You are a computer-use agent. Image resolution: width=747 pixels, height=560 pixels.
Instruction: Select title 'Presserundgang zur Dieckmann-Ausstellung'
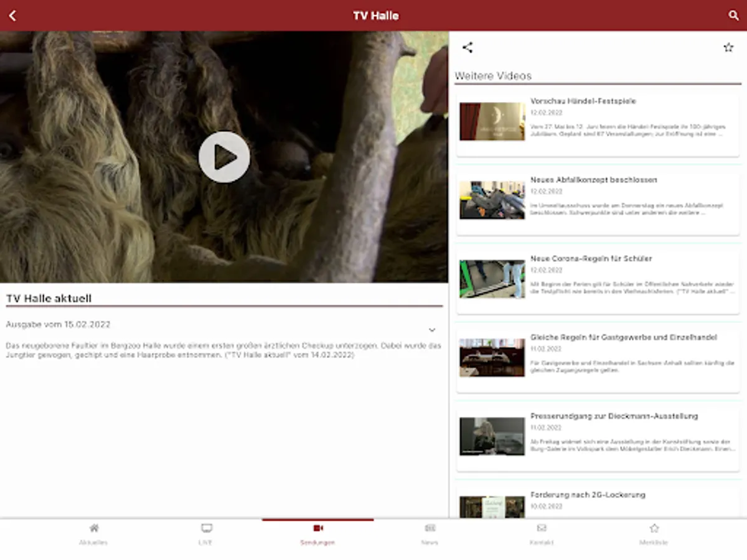coord(614,416)
